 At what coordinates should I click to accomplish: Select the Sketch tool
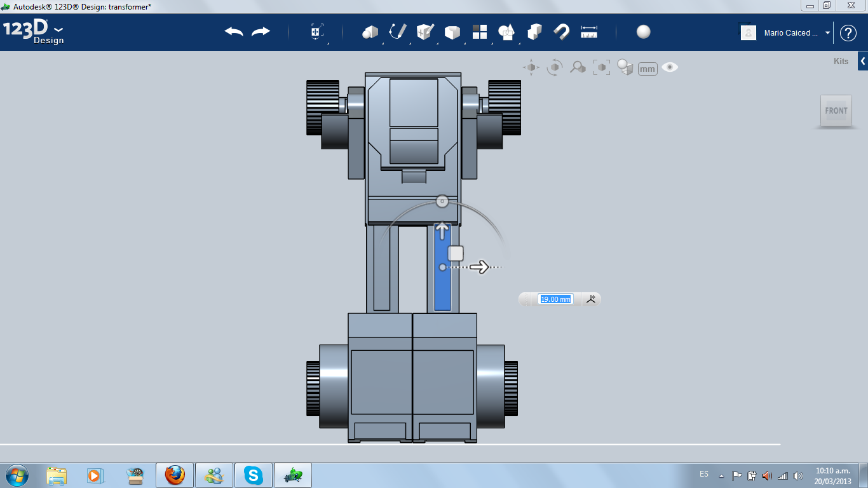click(398, 32)
